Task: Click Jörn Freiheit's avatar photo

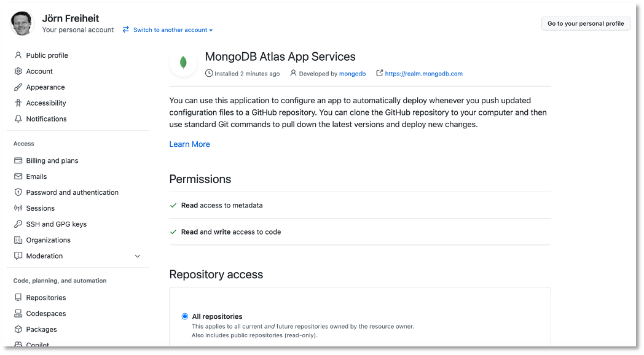Action: click(22, 23)
